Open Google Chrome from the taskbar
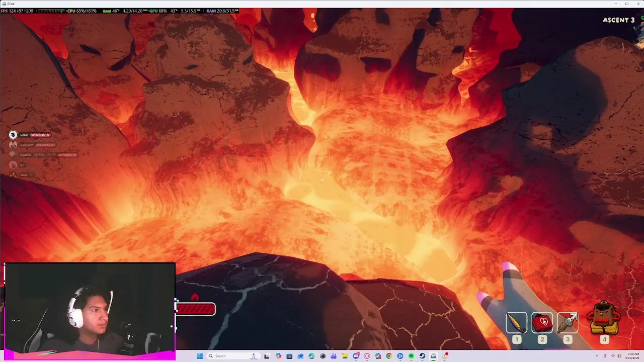This screenshot has width=644, height=362. pos(389,356)
